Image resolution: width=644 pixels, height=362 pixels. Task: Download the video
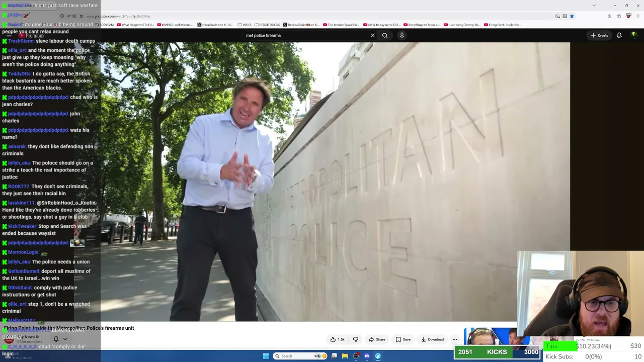(433, 339)
